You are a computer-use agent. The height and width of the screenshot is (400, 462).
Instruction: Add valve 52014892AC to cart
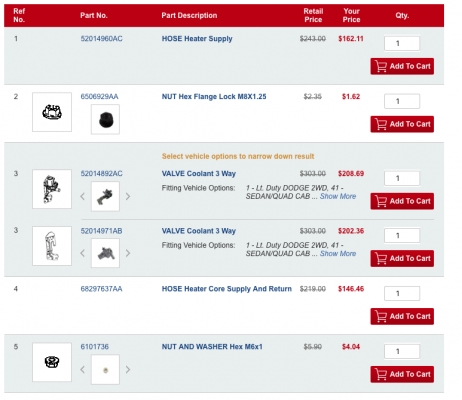pos(402,201)
